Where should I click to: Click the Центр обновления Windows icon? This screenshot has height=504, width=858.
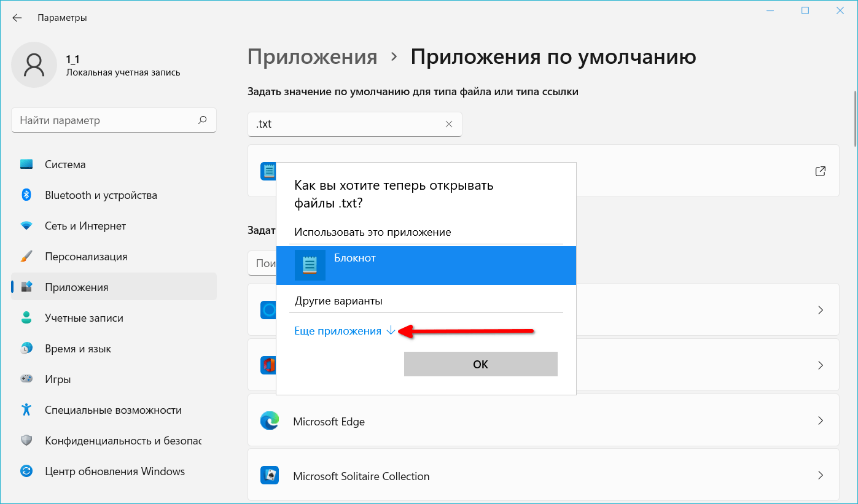point(26,471)
